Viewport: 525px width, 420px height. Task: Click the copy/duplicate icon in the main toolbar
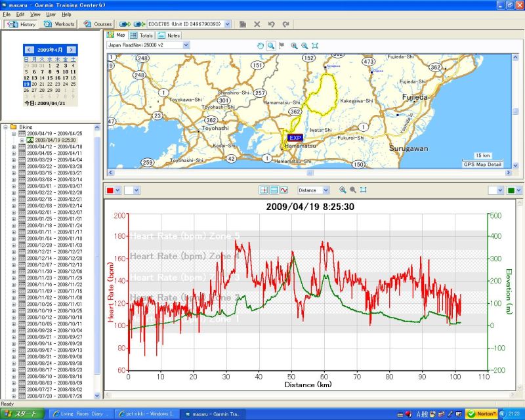click(243, 24)
